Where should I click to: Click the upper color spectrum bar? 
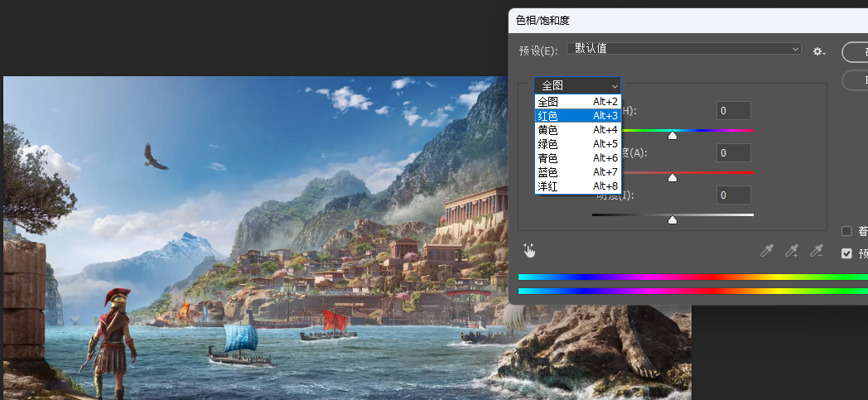[x=693, y=277]
